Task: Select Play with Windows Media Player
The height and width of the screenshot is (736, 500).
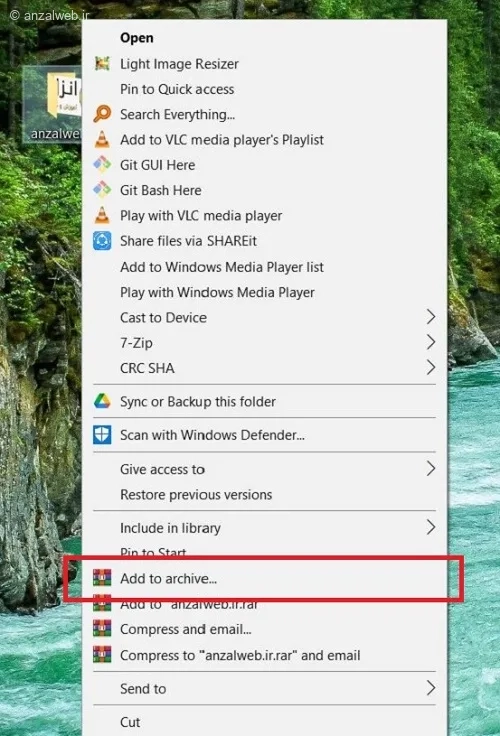Action: pyautogui.click(x=265, y=292)
